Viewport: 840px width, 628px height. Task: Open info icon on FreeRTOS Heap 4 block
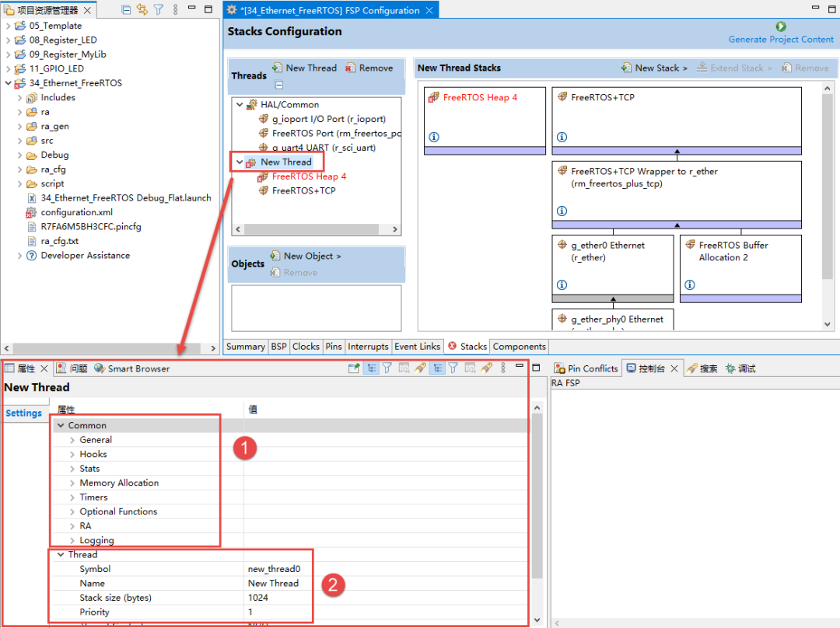(434, 137)
